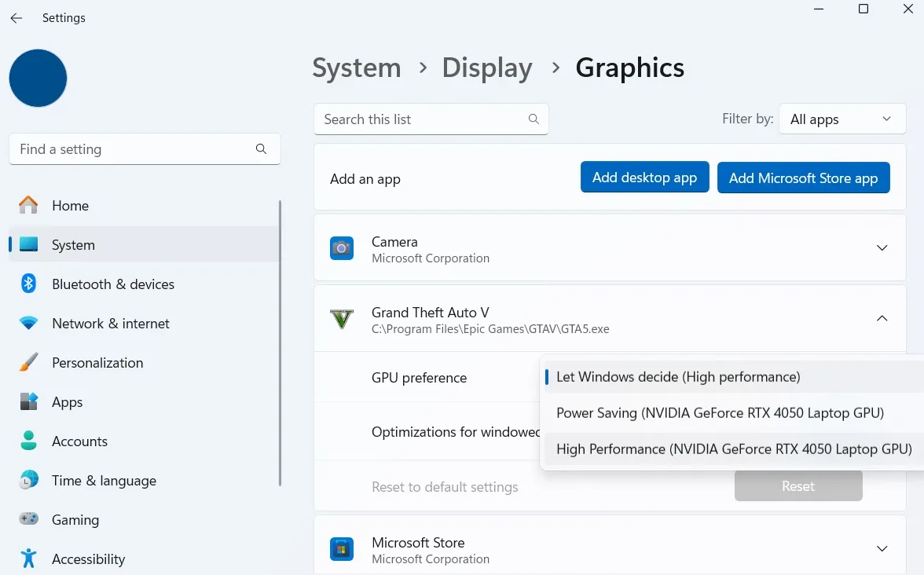Screen dimensions: 924x575
Task: Open the Filter by All apps dropdown
Action: [841, 119]
